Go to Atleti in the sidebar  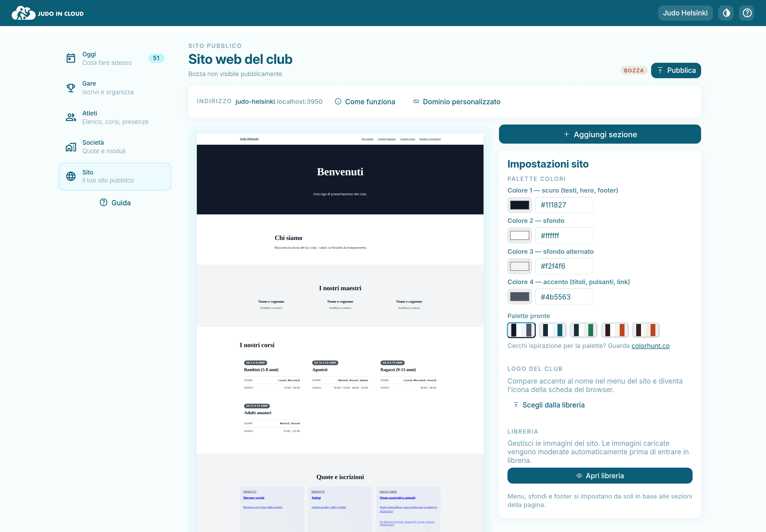click(115, 117)
